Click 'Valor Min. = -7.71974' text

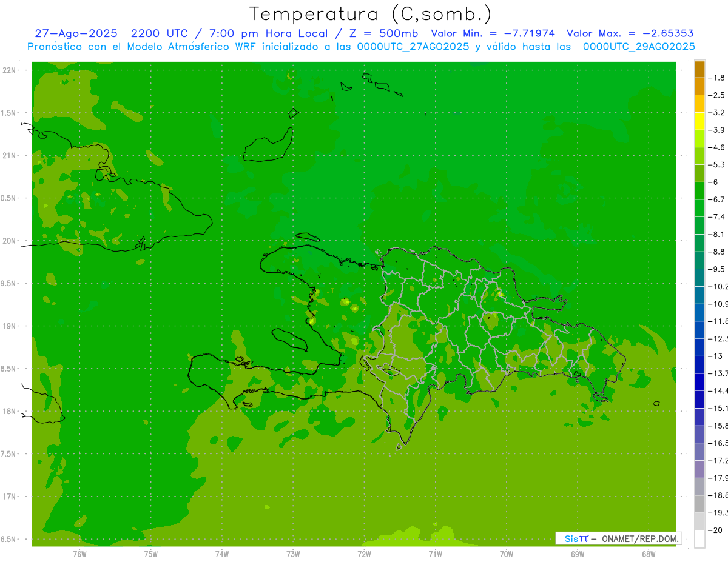pyautogui.click(x=493, y=34)
